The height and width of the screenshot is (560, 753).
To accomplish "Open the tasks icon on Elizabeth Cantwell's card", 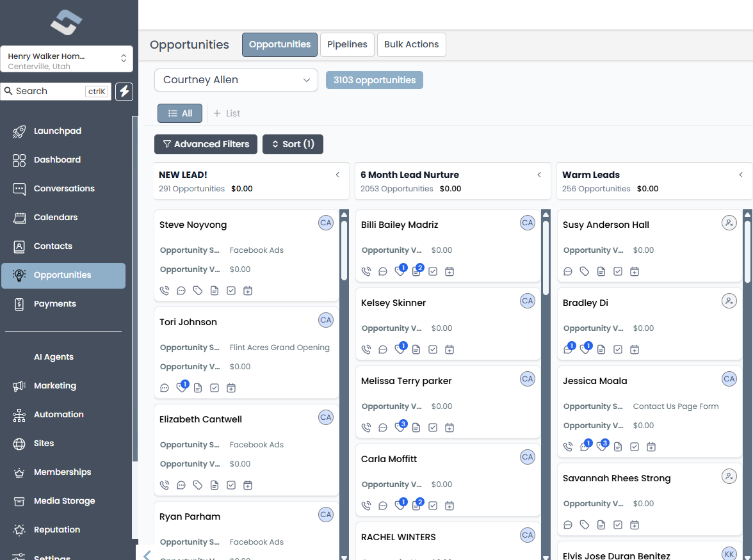I will point(231,484).
